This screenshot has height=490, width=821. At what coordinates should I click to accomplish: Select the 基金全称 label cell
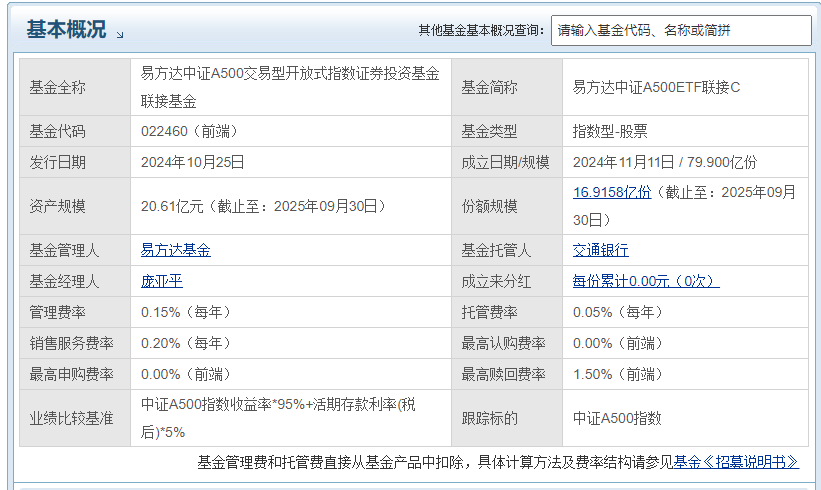pyautogui.click(x=75, y=87)
